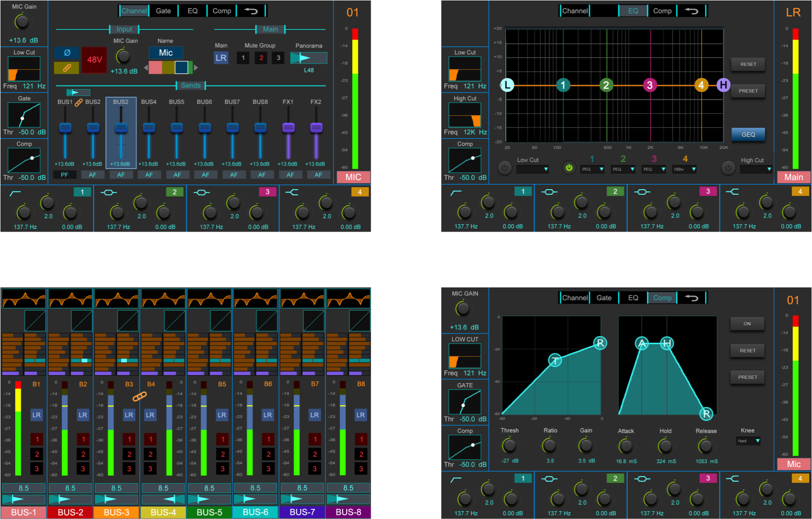Select the L low-cut node on EQ graph
This screenshot has width=812, height=519.
507,85
